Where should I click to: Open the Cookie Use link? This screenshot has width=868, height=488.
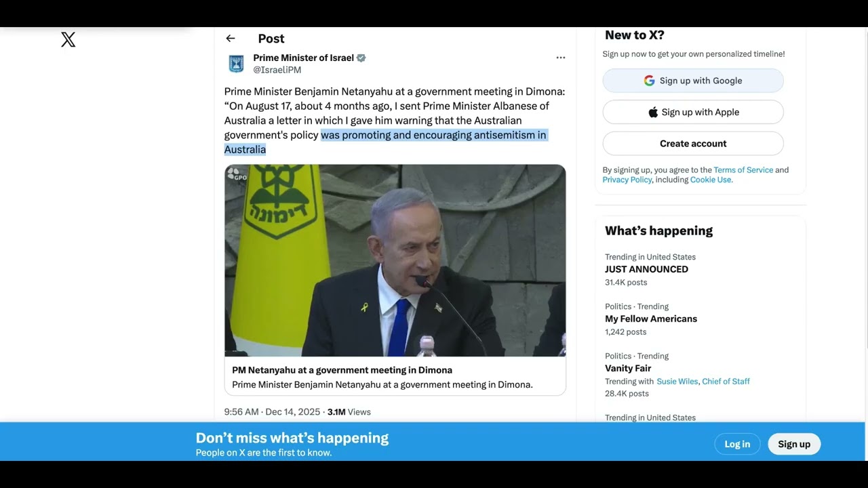pos(711,180)
